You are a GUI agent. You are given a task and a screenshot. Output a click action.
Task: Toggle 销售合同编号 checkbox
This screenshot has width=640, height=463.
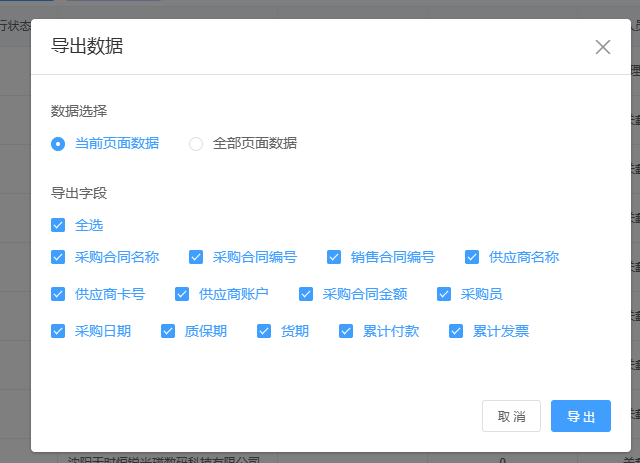tap(335, 257)
